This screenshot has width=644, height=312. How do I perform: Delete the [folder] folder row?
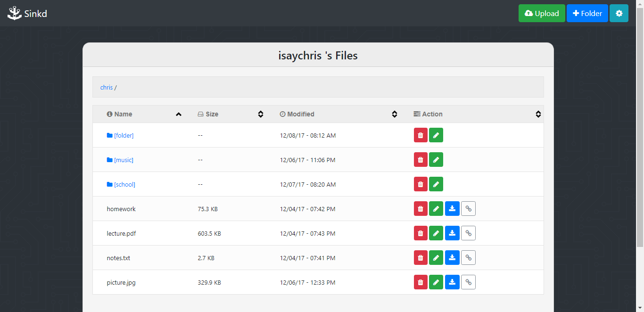tap(421, 135)
